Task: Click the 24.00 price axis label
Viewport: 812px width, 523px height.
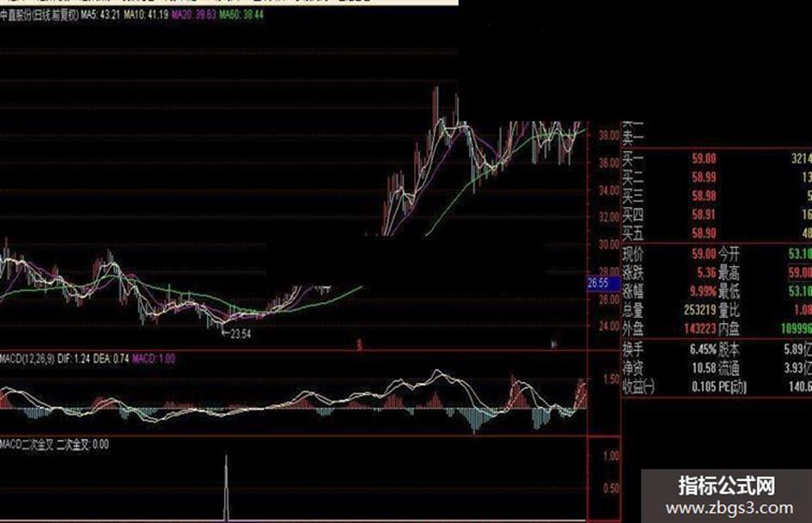Action: pos(609,326)
